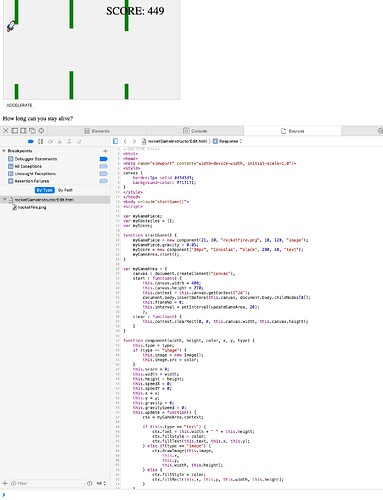
Task: Toggle the All Exceptions breakpoint marker
Action: pyautogui.click(x=104, y=166)
